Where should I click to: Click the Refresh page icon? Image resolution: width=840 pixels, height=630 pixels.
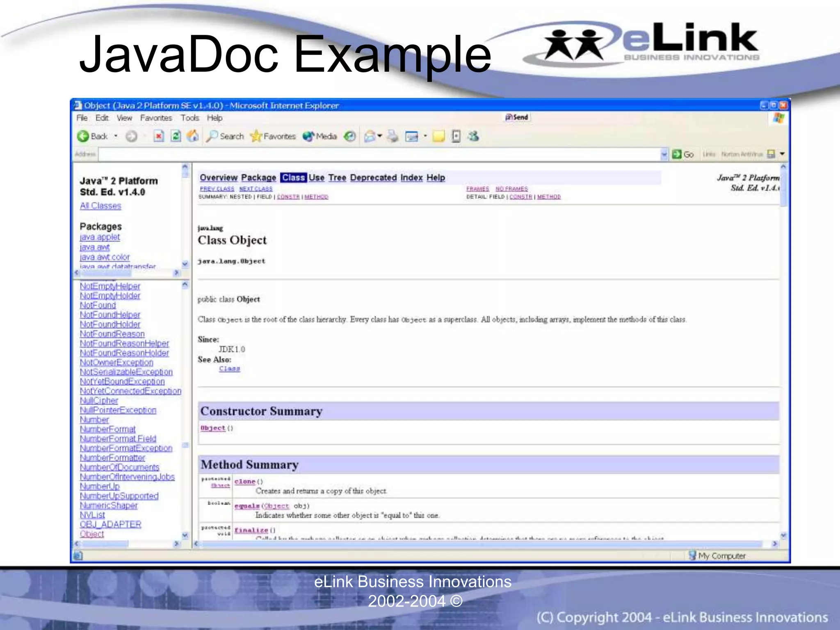[176, 136]
